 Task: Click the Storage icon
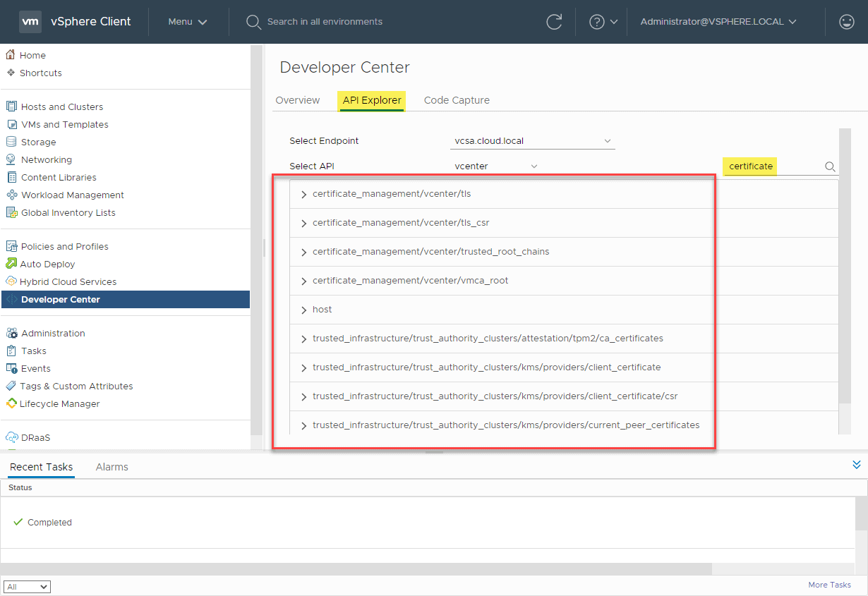click(11, 142)
